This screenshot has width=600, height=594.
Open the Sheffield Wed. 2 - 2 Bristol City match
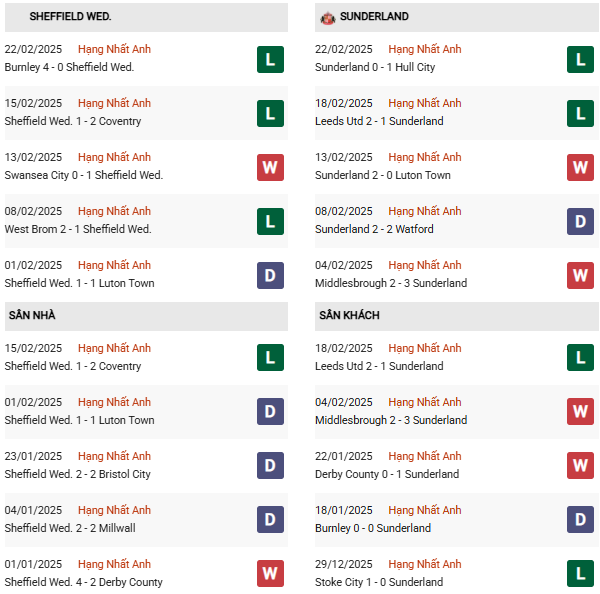point(77,474)
